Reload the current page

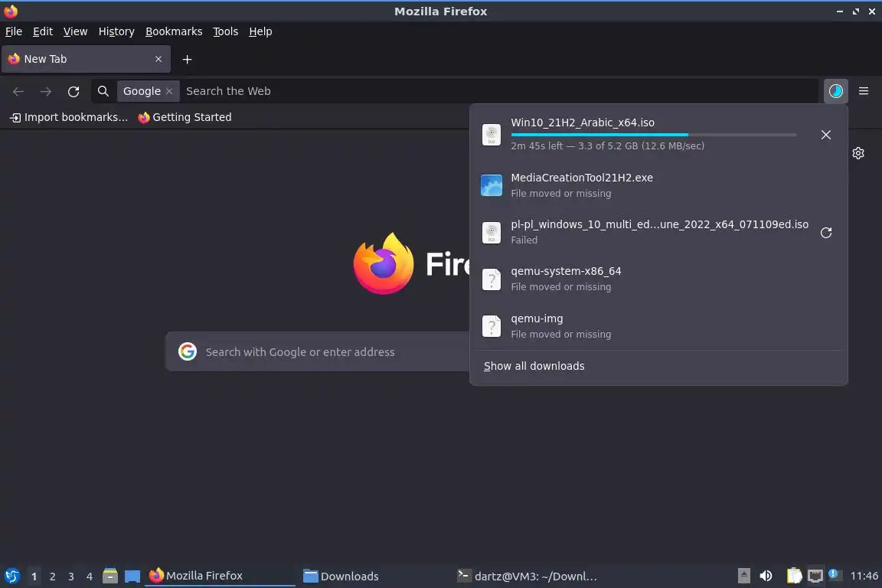73,91
